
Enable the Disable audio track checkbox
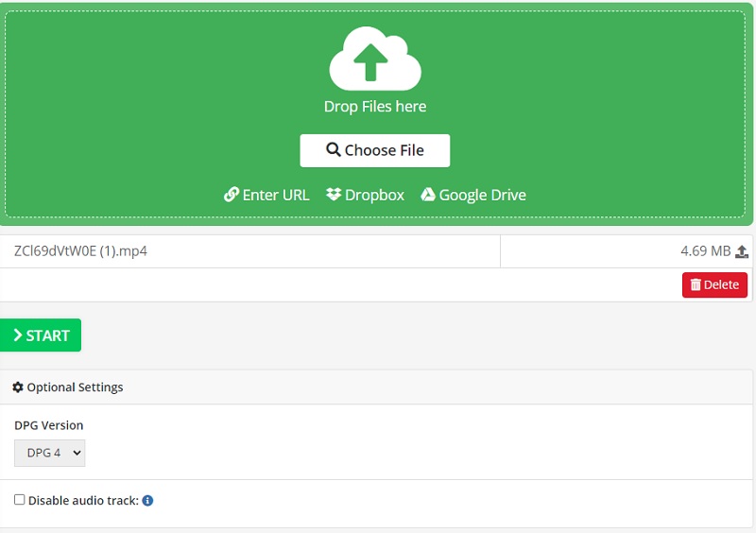tap(20, 500)
